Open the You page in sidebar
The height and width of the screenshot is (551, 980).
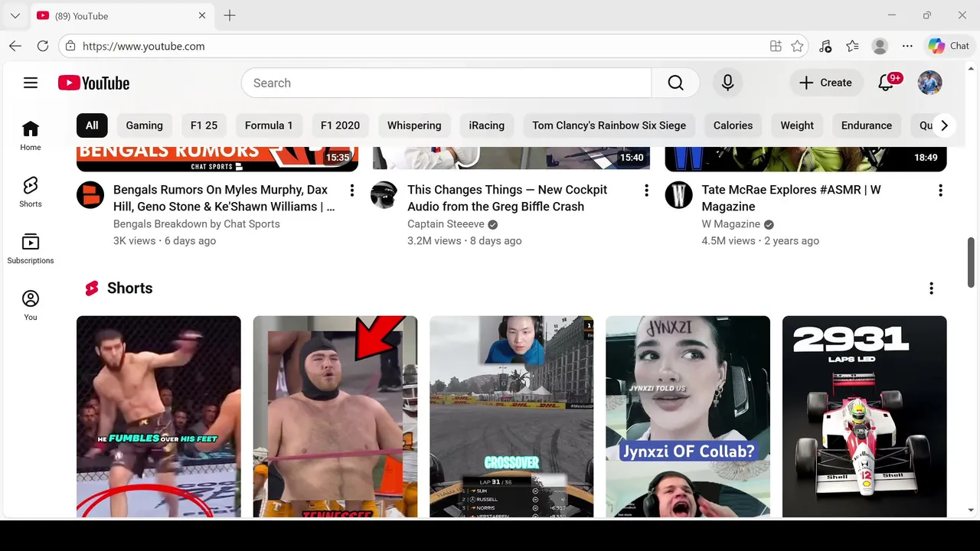pyautogui.click(x=31, y=305)
